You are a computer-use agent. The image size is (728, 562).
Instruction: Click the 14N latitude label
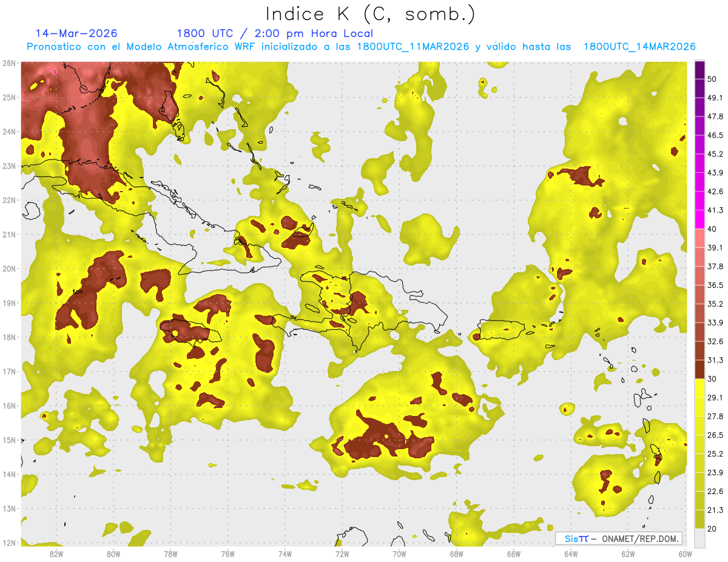(9, 474)
